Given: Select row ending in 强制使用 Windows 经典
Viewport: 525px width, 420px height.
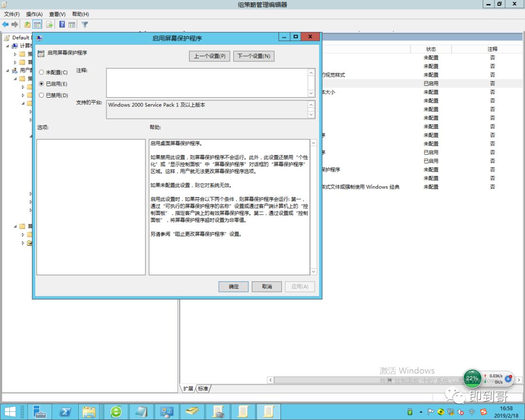Looking at the screenshot, I should pyautogui.click(x=422, y=187).
